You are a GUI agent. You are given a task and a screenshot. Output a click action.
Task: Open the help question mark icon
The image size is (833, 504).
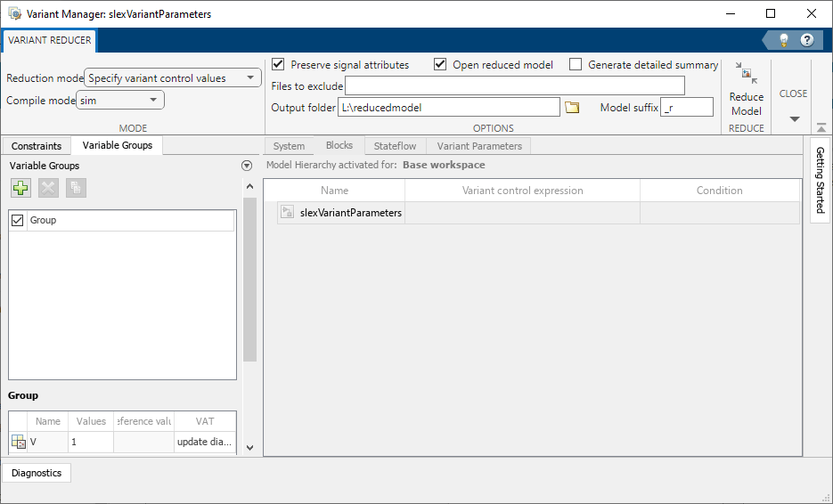click(807, 40)
